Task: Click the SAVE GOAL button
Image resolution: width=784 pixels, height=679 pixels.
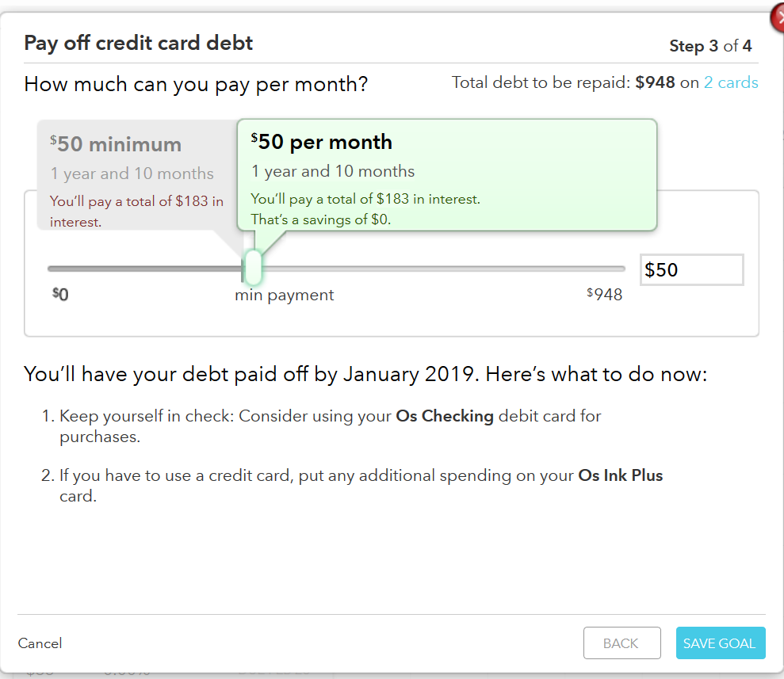Action: [720, 643]
